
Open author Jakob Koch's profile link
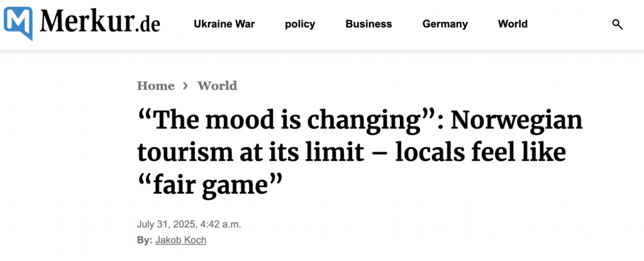pyautogui.click(x=180, y=240)
